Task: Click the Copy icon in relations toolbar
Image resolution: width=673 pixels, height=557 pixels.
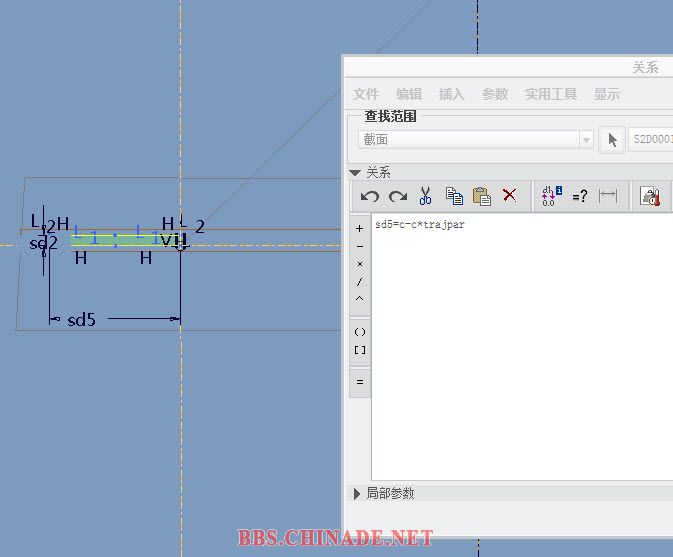Action: [454, 196]
